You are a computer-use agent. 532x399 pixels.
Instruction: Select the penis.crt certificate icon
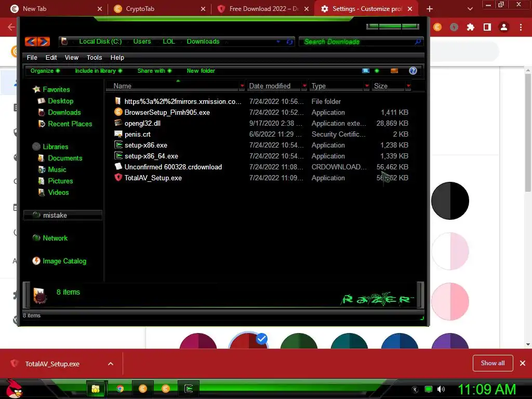click(118, 134)
